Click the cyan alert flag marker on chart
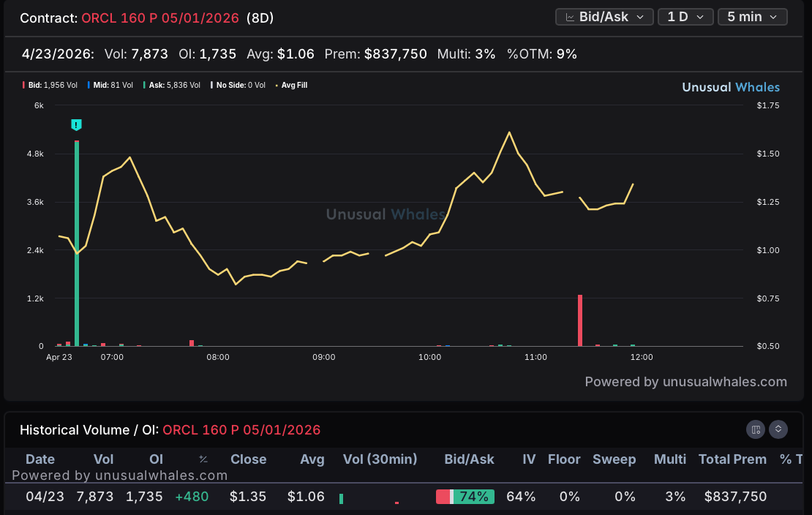The width and height of the screenshot is (812, 515). (76, 125)
